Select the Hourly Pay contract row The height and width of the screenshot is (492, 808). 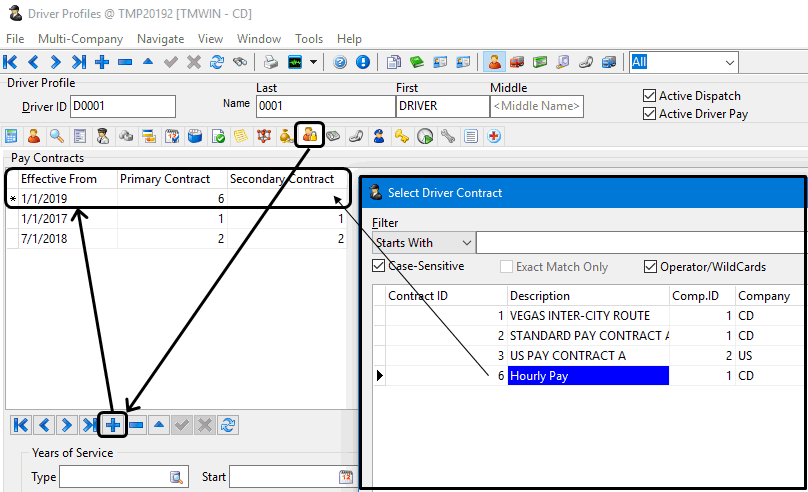(587, 376)
